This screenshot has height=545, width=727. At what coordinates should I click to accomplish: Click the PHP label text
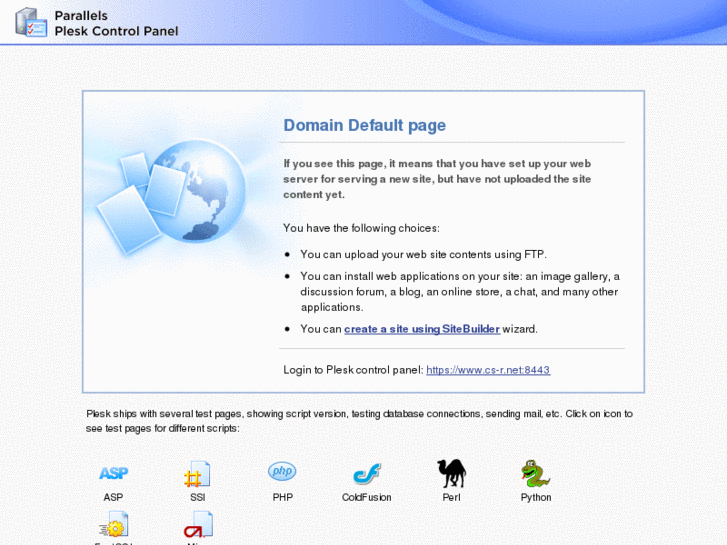(x=282, y=497)
